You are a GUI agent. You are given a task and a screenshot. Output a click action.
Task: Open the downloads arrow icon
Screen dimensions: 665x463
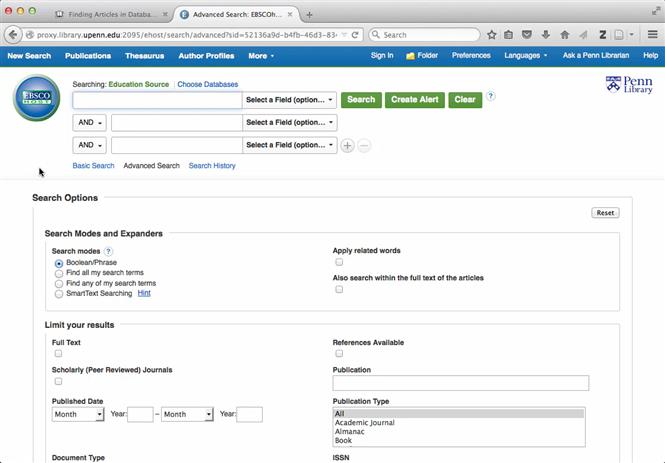click(x=546, y=35)
